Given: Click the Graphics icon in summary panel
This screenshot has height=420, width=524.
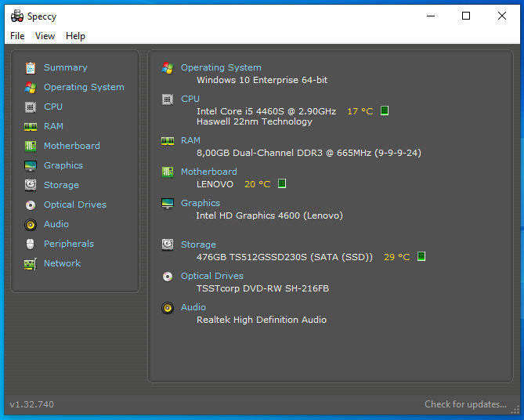Looking at the screenshot, I should coord(168,203).
